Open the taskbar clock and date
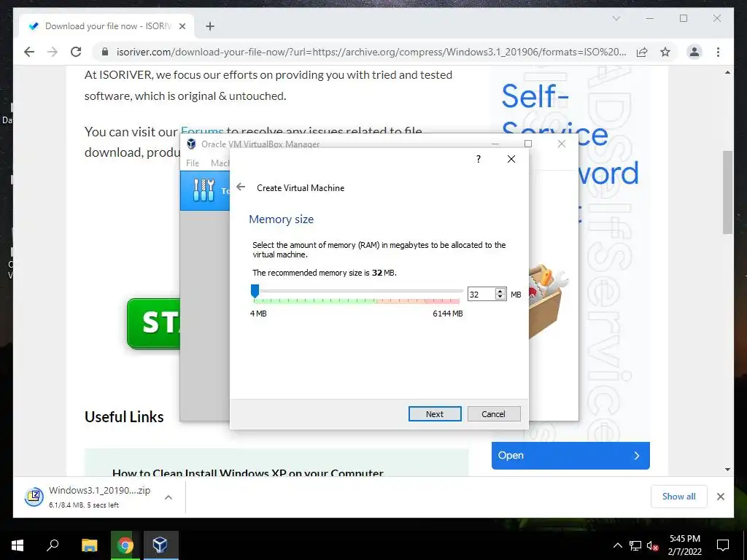Viewport: 747px width, 560px height. click(x=684, y=545)
